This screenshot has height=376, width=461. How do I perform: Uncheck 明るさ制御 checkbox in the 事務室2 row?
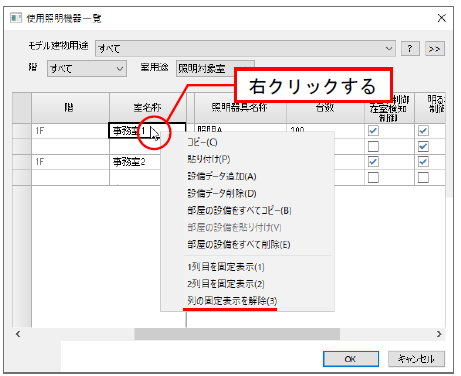pyautogui.click(x=423, y=162)
